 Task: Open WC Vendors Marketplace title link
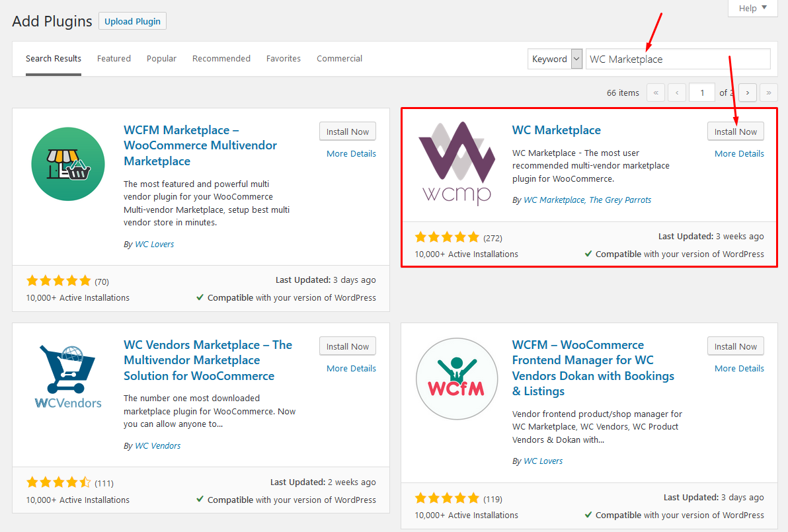[208, 360]
